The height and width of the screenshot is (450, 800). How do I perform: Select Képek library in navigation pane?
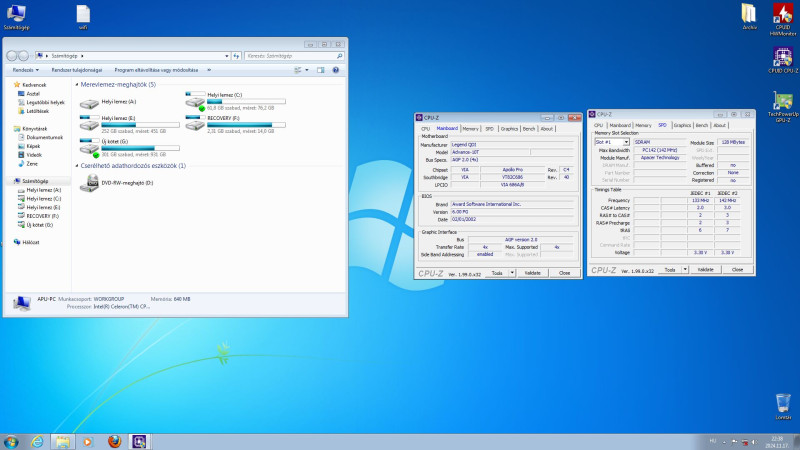tap(33, 146)
